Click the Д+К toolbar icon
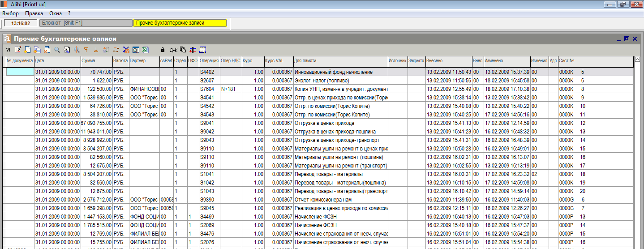 point(173,50)
